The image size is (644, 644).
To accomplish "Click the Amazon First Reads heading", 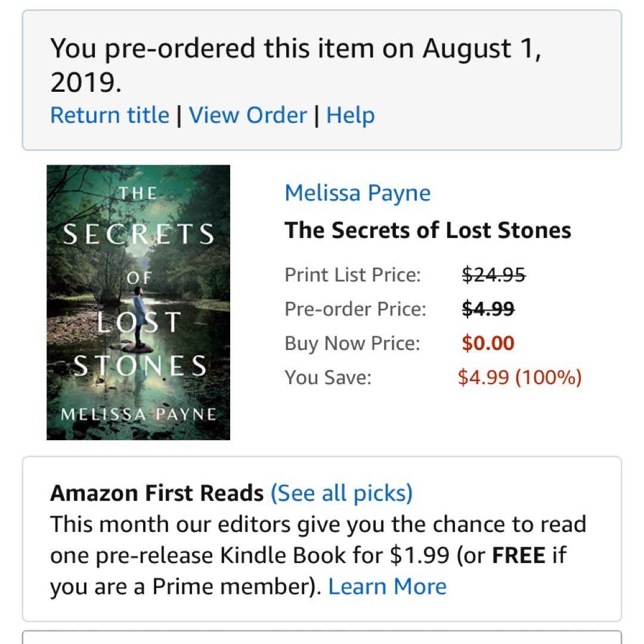I will 157,493.
